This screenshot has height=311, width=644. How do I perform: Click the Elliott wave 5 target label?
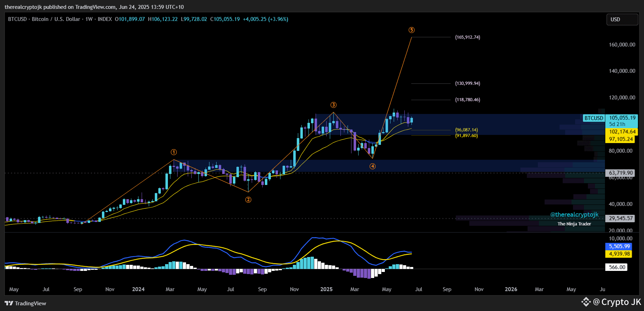(x=411, y=30)
